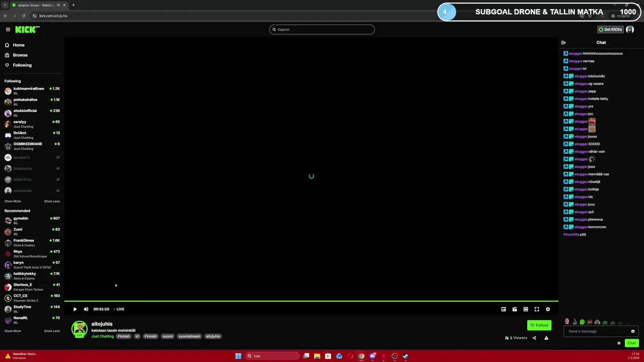Screen dimensions: 644x362
Task: Enter fullscreen mode on the player
Action: [x=537, y=309]
